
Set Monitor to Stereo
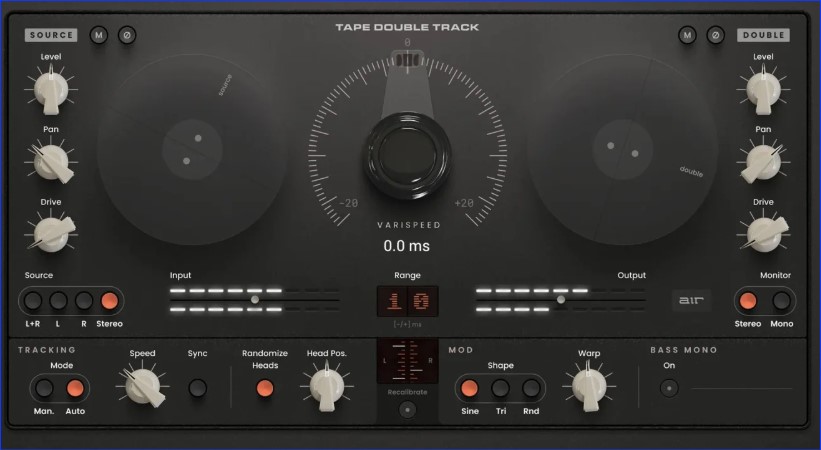(x=748, y=301)
